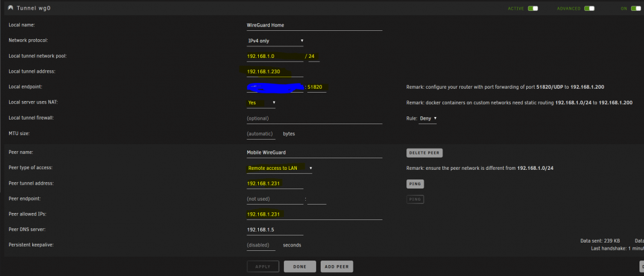This screenshot has width=644, height=276.
Task: Edit the network pool mask field 24
Action: click(x=314, y=56)
